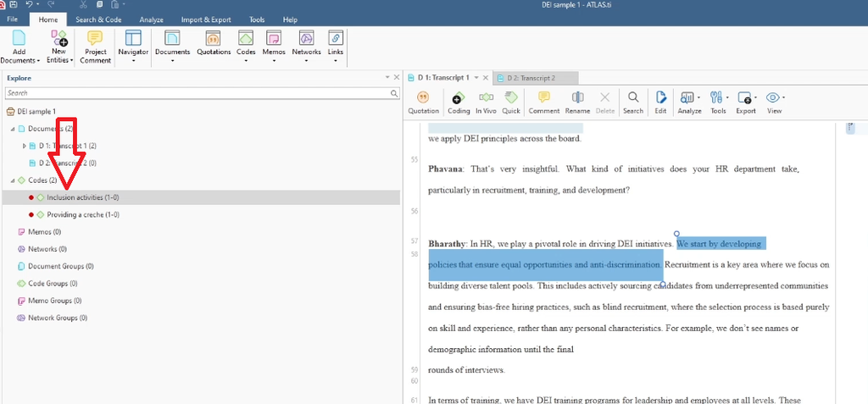Switch to Edit mode
This screenshot has width=868, height=404.
coord(660,103)
